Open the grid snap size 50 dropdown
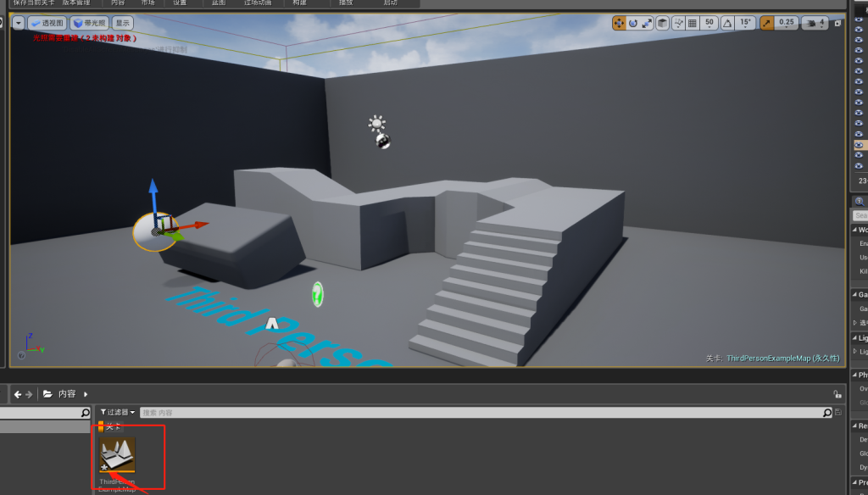 click(x=709, y=23)
